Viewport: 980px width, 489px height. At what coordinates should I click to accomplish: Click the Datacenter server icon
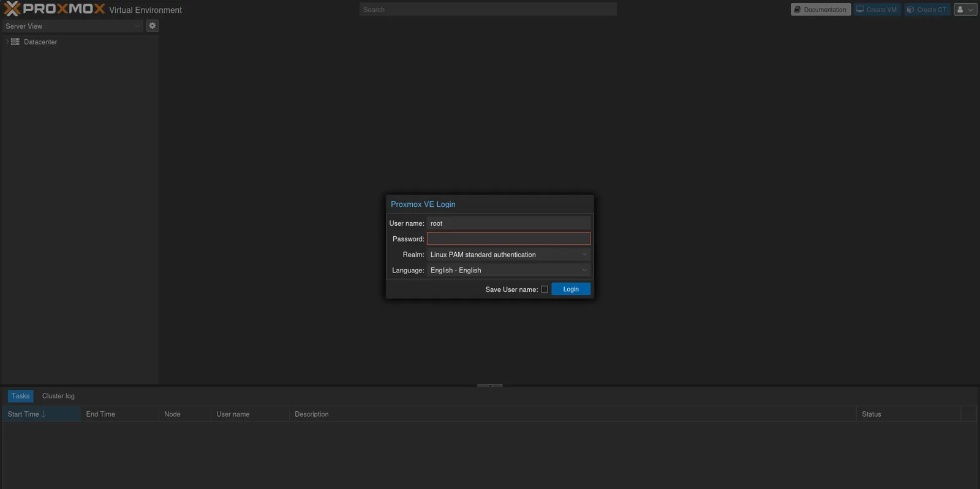point(15,42)
